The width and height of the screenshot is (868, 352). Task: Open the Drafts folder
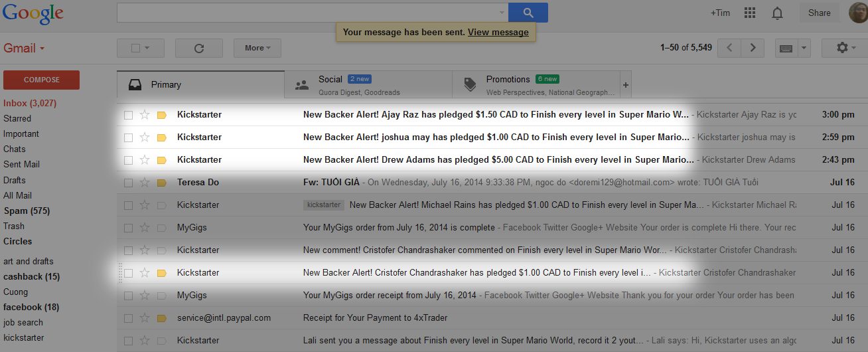point(15,181)
